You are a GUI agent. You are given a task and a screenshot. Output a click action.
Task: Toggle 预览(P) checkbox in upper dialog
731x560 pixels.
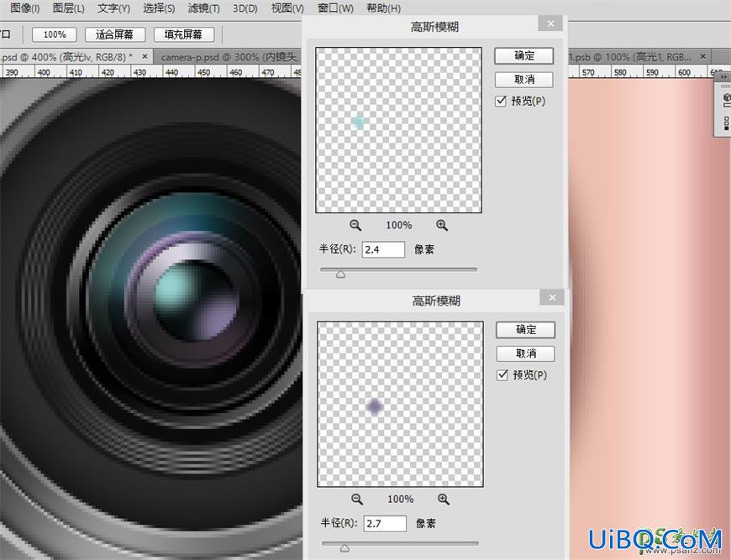pos(501,101)
